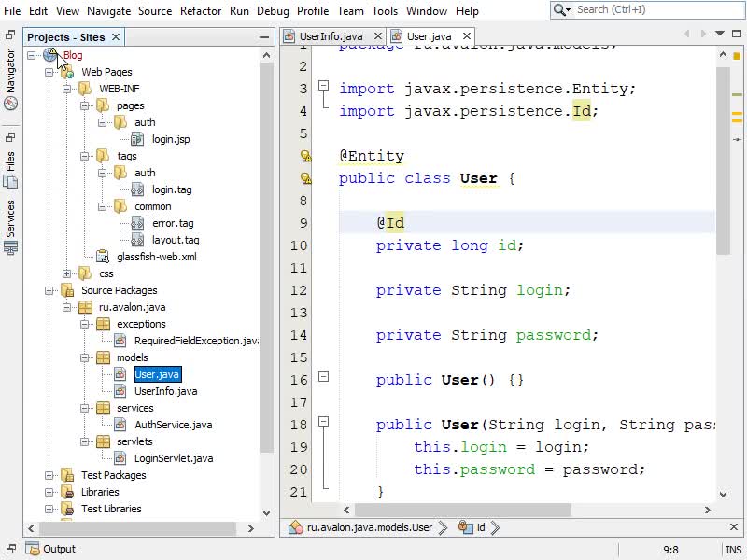Click the editor vertical scrollbar thumb
Viewport: 747px width, 560px height.
tap(723, 161)
